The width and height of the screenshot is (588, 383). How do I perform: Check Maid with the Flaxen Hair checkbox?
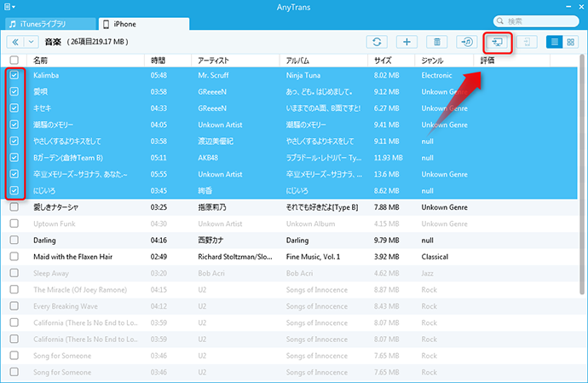click(14, 257)
